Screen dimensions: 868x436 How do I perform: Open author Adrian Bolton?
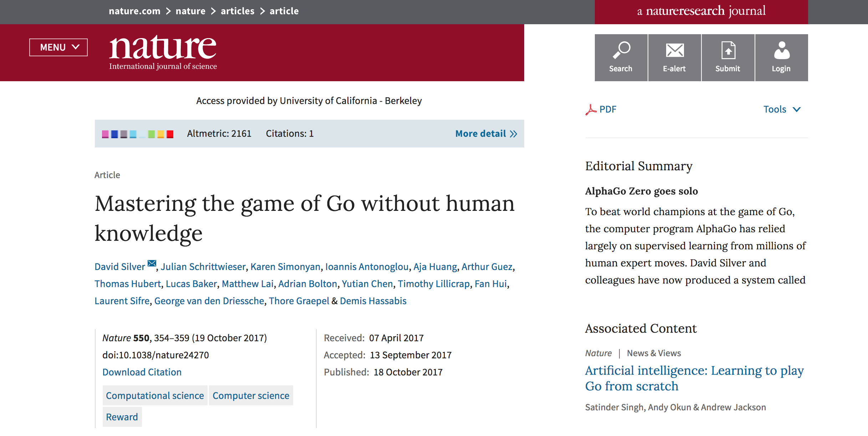308,284
